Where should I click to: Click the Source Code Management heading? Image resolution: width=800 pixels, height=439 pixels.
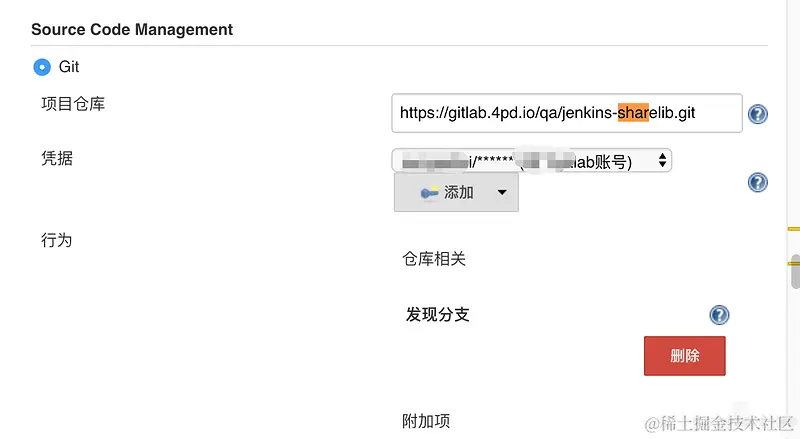(x=132, y=30)
